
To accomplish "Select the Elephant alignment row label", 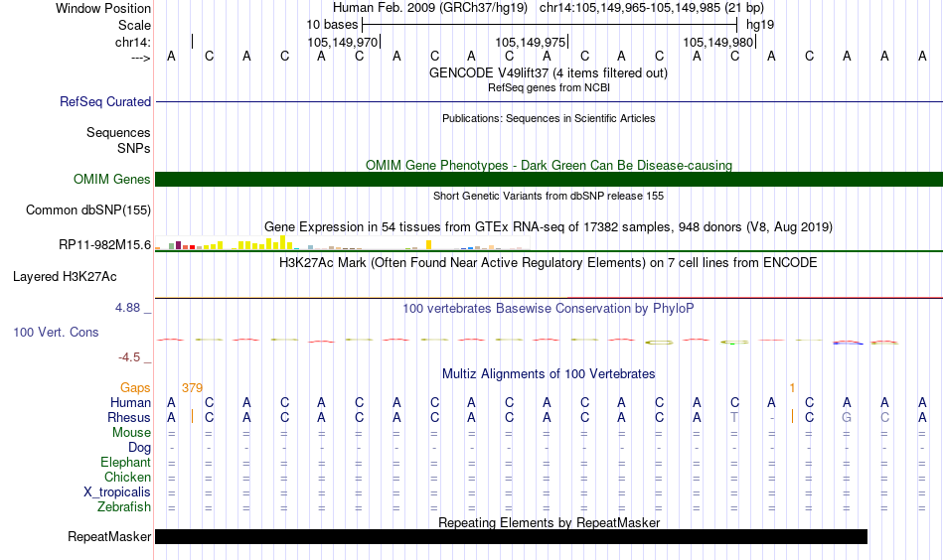I will [x=125, y=463].
